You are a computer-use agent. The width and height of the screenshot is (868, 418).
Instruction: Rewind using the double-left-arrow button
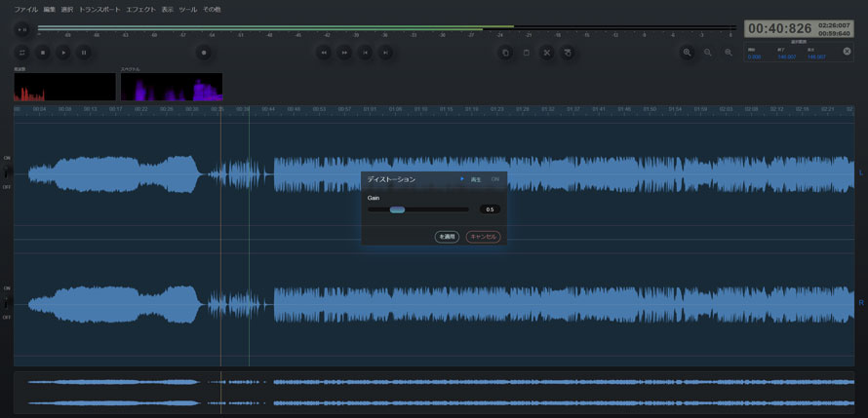point(324,53)
